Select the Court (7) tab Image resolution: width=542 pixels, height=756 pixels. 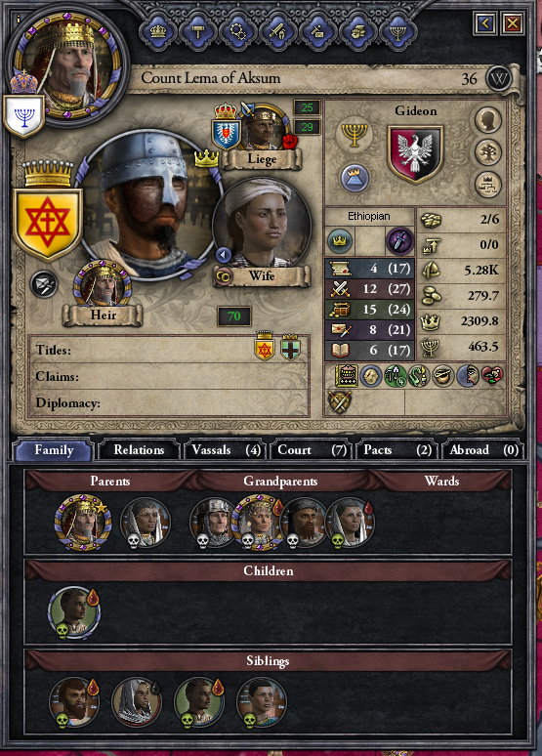pyautogui.click(x=312, y=450)
